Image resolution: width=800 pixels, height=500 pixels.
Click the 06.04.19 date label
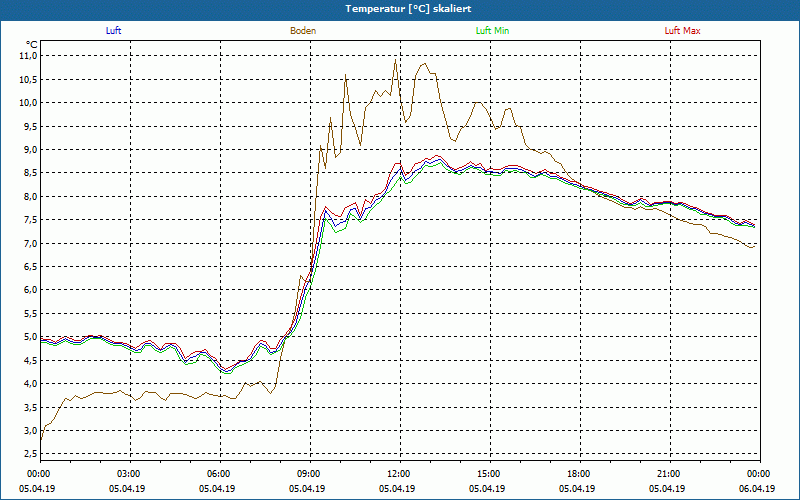[x=757, y=488]
